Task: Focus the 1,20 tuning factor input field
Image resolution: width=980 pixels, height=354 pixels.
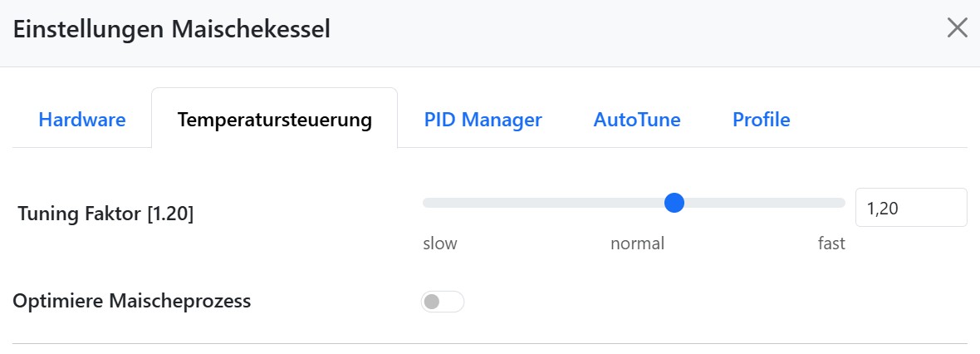Action: point(910,208)
